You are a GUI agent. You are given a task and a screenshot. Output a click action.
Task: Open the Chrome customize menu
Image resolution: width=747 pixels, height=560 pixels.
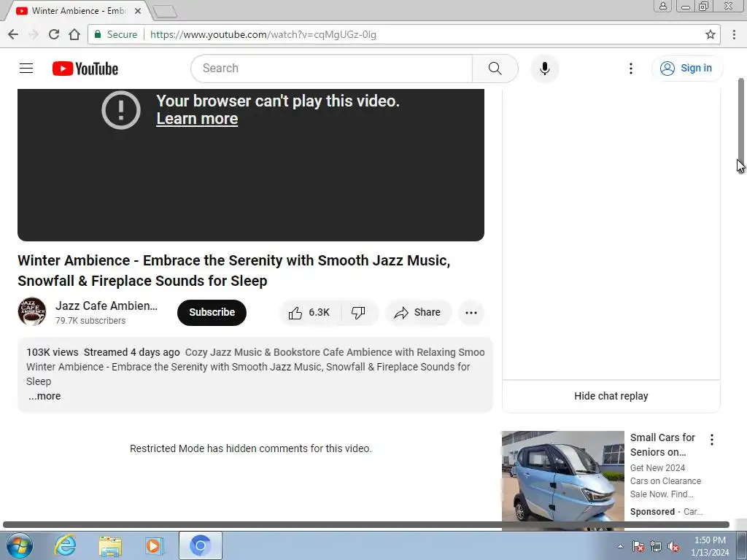pos(734,34)
